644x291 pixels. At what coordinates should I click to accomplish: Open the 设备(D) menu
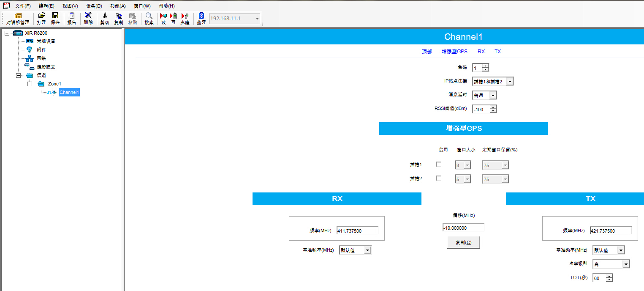tap(94, 6)
